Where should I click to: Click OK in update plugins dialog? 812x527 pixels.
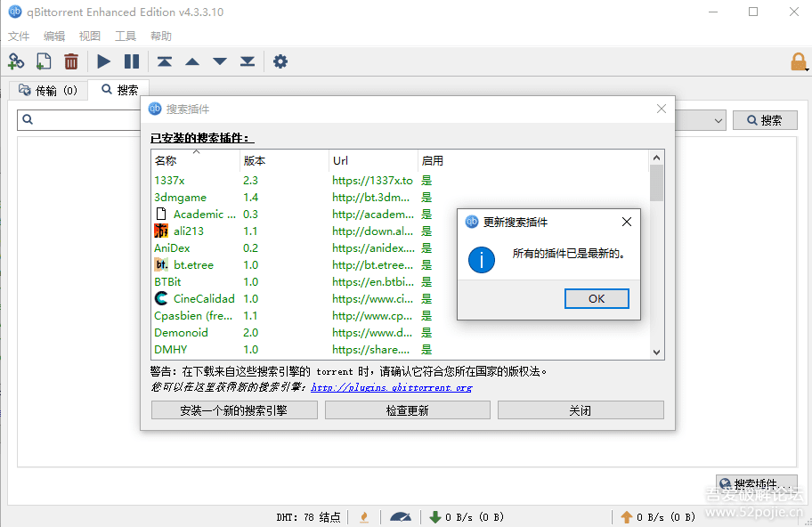point(597,299)
